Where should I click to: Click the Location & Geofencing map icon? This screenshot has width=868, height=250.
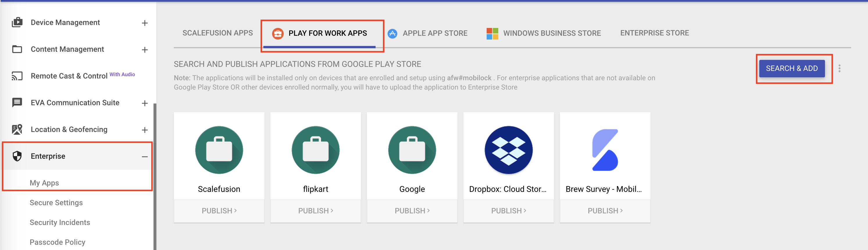tap(17, 129)
